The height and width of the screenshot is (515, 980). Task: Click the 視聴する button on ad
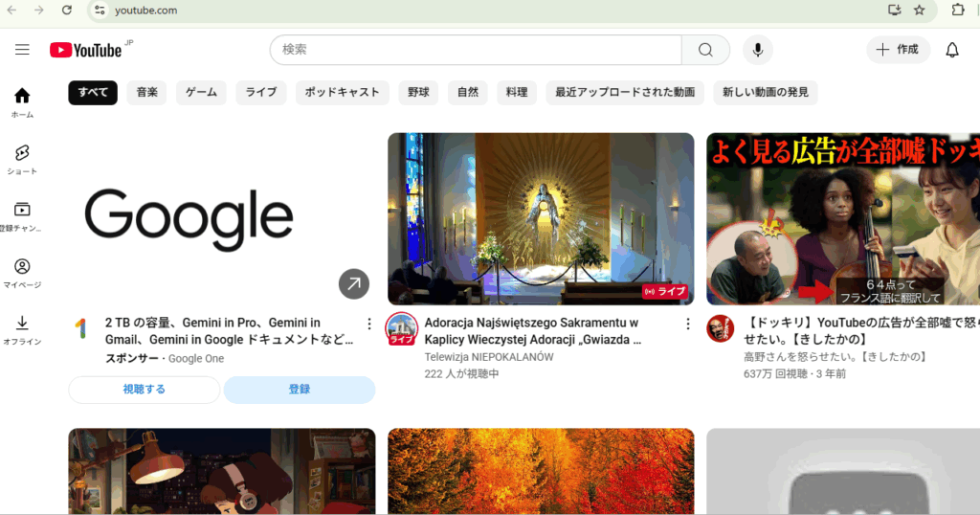click(x=144, y=390)
